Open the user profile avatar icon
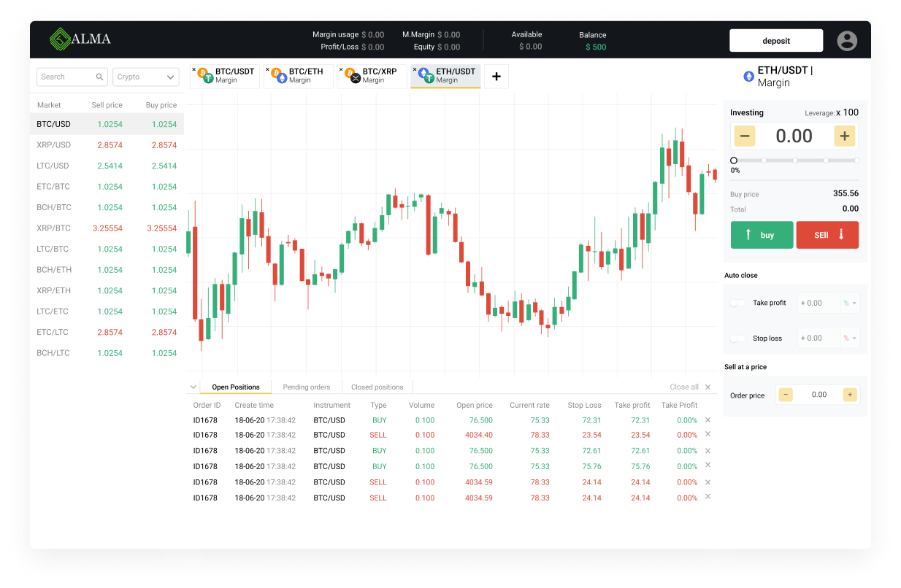 click(847, 41)
